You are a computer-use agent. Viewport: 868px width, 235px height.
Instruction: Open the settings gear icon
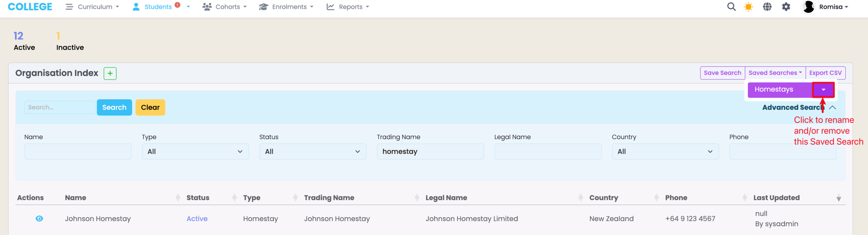pos(786,7)
